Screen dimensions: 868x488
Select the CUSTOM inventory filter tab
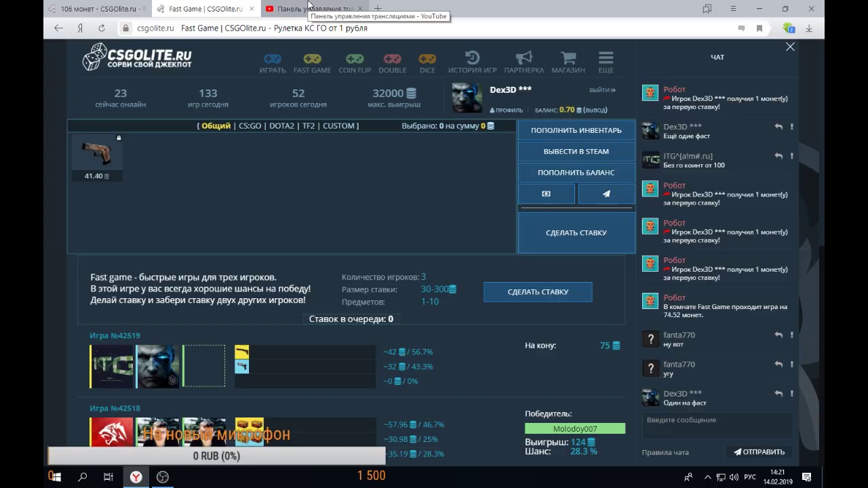(x=339, y=126)
